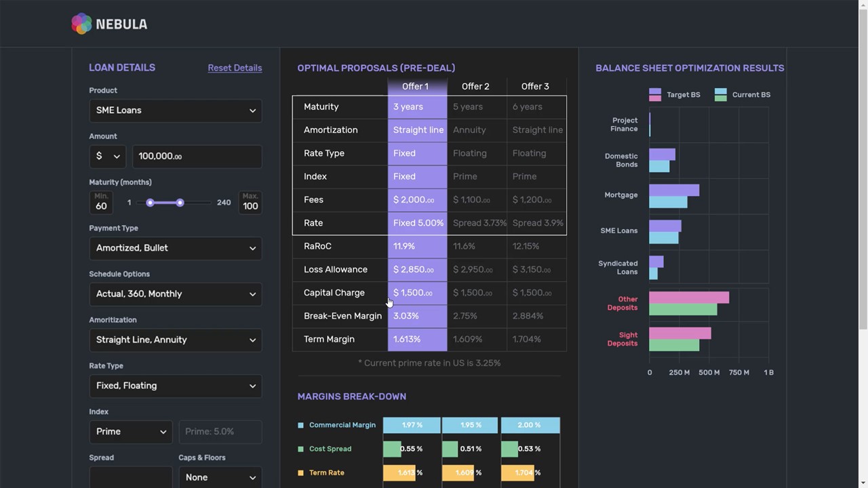Select the Offer 2 column header
868x488 pixels.
pos(475,86)
